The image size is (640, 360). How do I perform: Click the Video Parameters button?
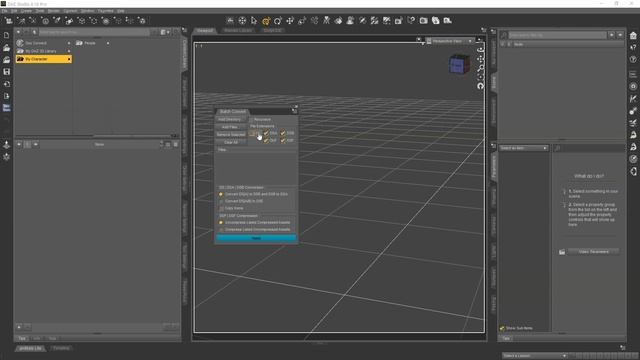pos(593,252)
